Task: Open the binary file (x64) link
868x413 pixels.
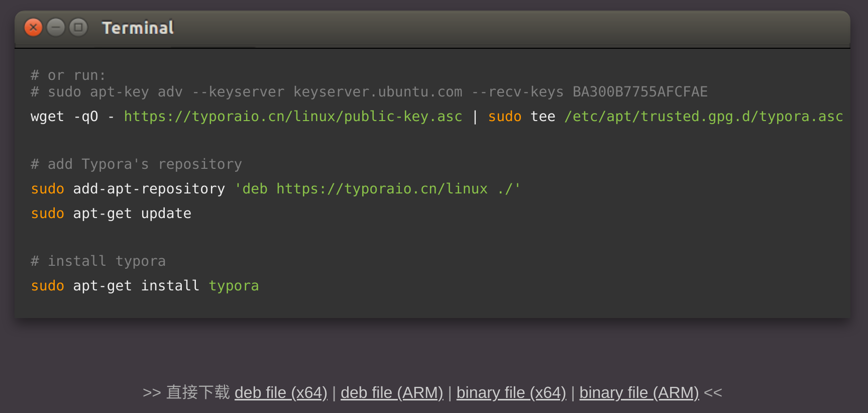Action: pos(511,392)
